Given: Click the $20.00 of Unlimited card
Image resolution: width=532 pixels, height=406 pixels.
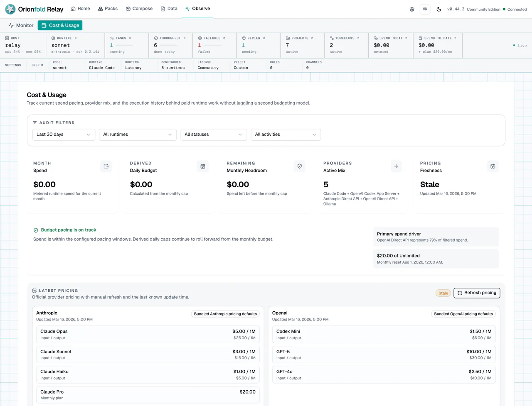Looking at the screenshot, I should tap(436, 259).
